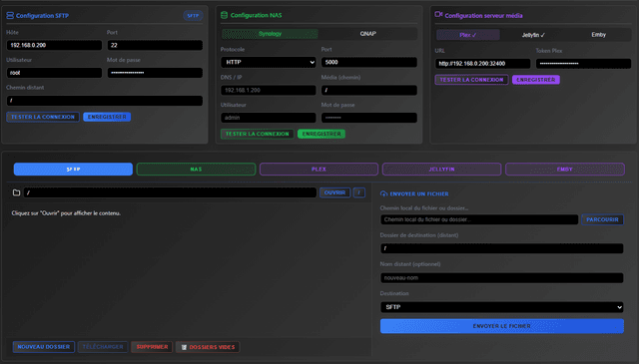
Task: Click the Cliquez sur "Ouvrir" message text
Action: 66,213
